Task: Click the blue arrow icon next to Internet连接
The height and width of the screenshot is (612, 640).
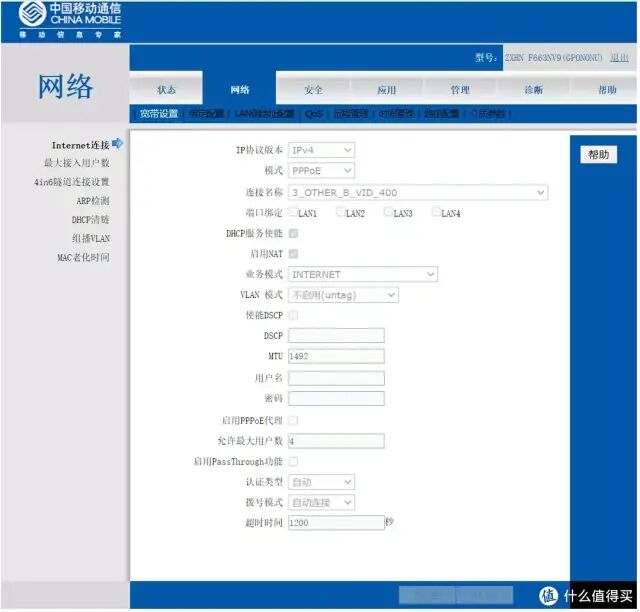Action: (x=118, y=144)
